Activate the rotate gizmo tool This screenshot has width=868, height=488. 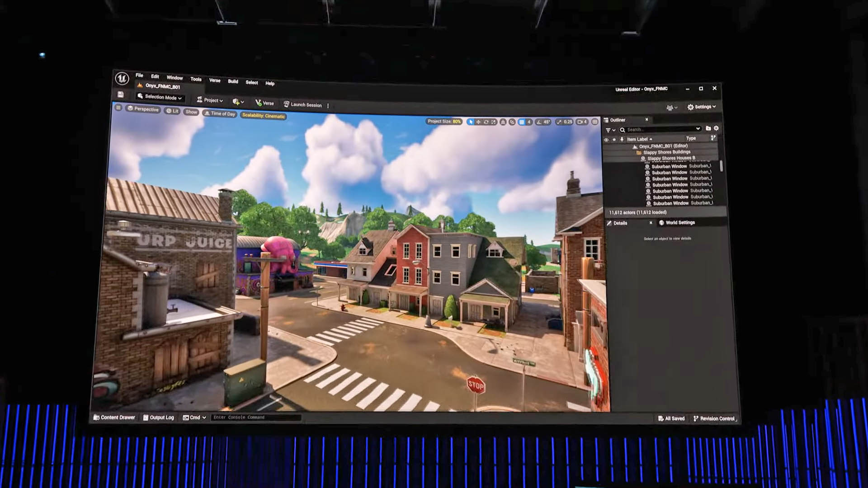coord(486,122)
